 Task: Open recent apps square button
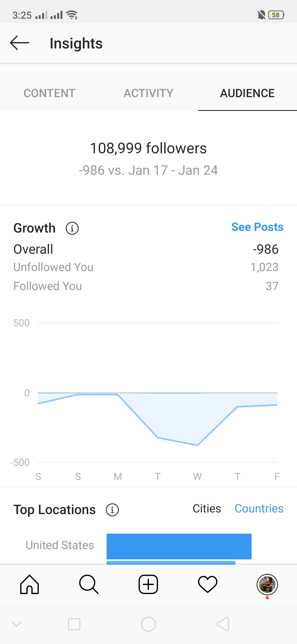pos(74,624)
